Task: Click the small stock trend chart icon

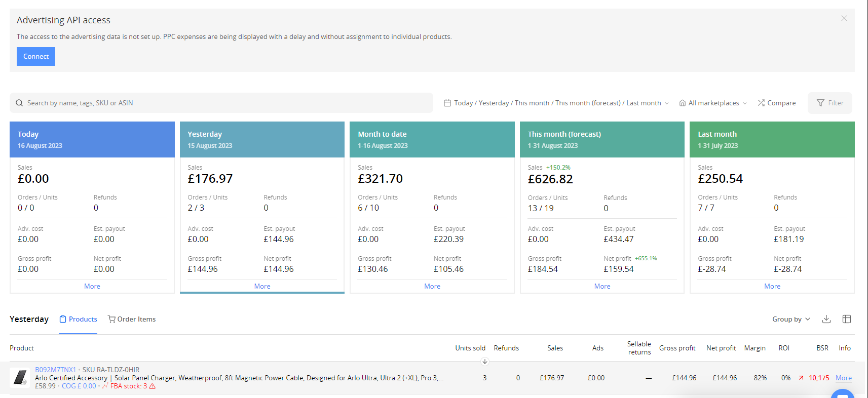Action: [105, 386]
